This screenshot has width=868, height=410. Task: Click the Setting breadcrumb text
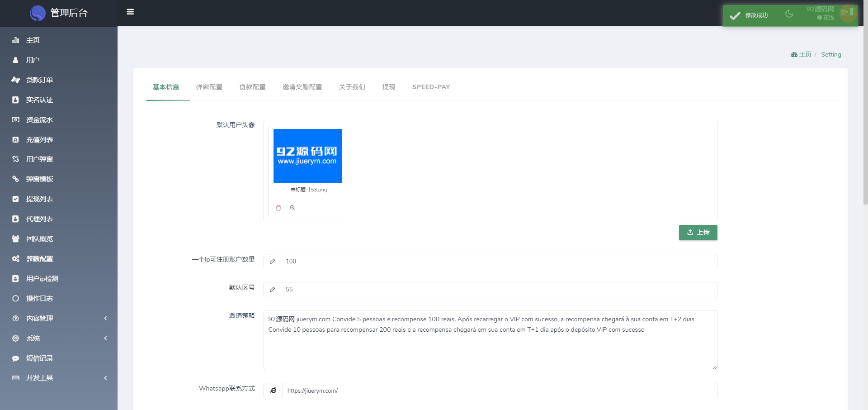[x=831, y=54]
